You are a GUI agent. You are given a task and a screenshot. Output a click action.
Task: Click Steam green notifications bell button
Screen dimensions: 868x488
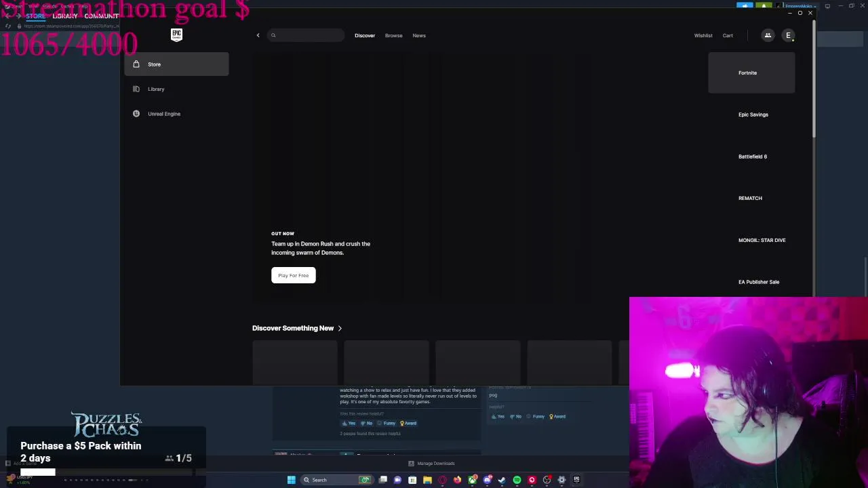pyautogui.click(x=764, y=5)
